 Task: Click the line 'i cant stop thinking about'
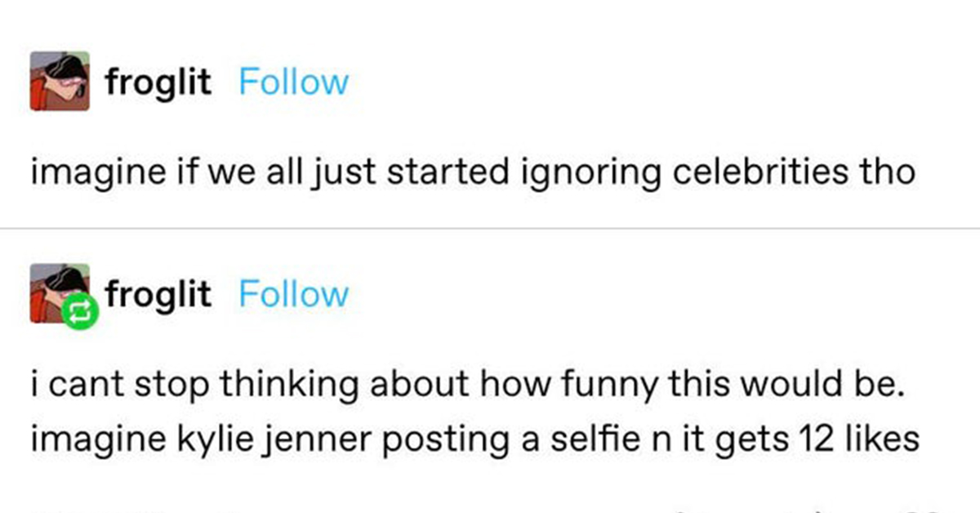coord(468,384)
